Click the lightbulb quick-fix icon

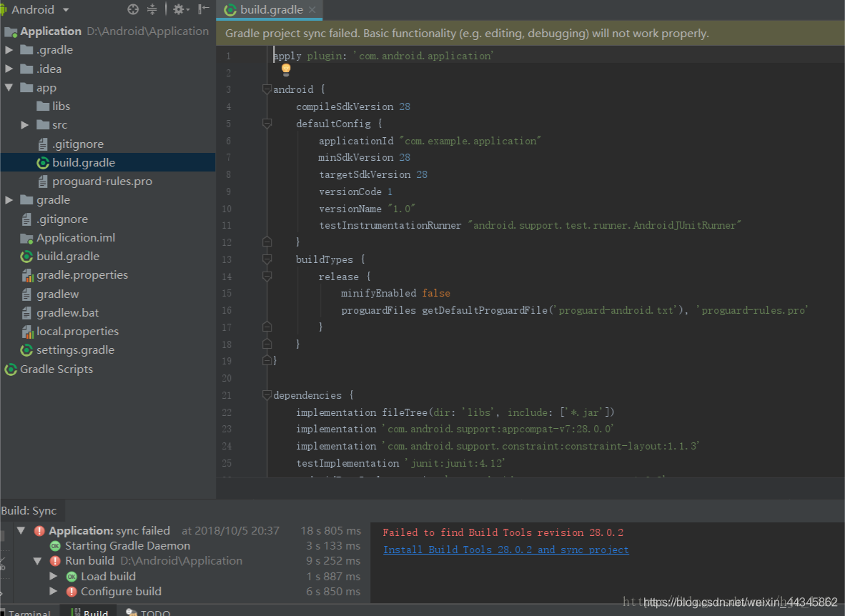[286, 69]
